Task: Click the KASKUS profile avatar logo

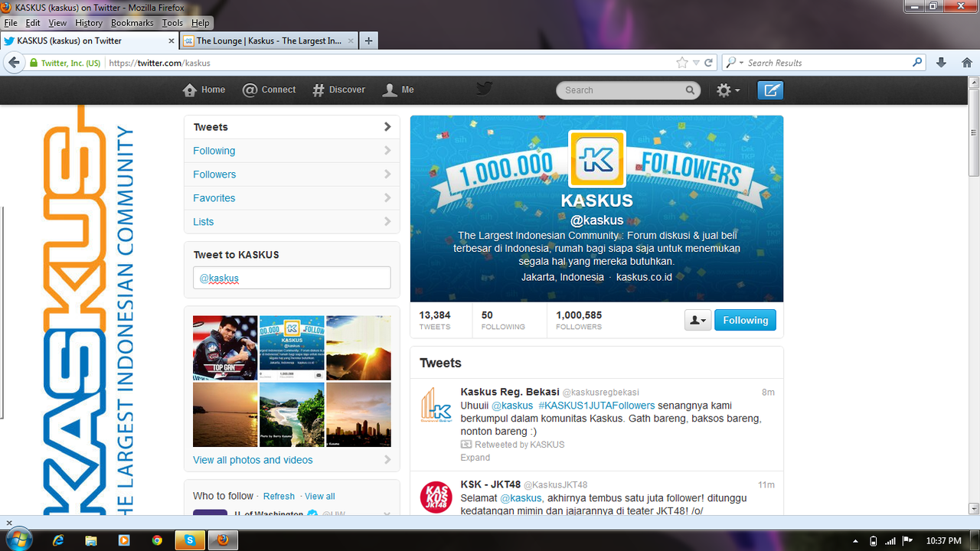Action: click(596, 159)
